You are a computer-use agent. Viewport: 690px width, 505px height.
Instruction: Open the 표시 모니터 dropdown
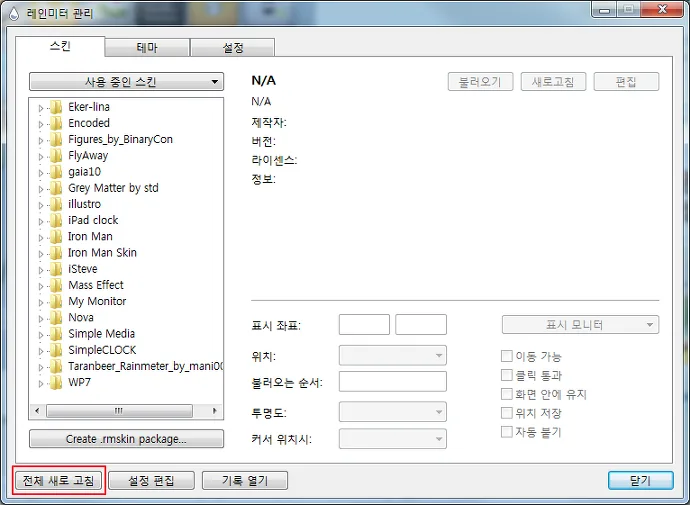point(580,325)
